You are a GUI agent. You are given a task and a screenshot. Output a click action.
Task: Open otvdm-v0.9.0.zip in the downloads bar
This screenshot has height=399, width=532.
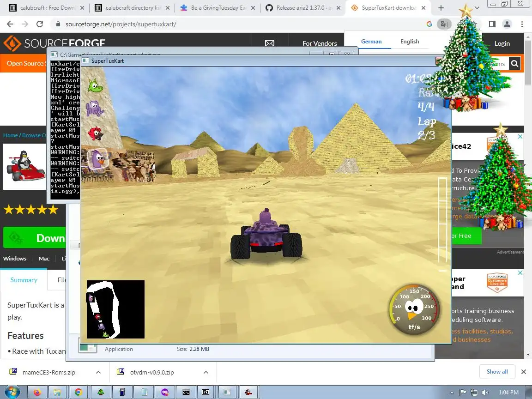[x=152, y=372]
